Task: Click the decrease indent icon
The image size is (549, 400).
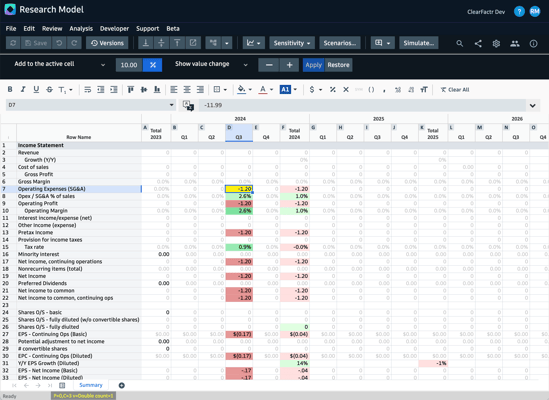Action: tap(100, 90)
